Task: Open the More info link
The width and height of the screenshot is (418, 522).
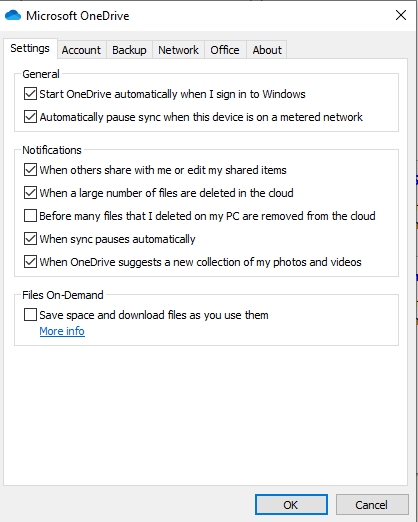Action: 62,331
